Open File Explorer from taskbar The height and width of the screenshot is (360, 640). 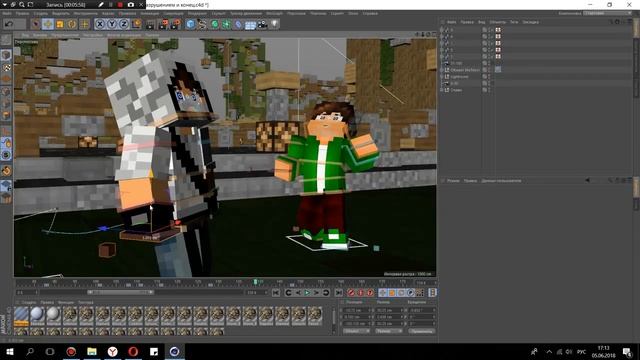coord(92,352)
